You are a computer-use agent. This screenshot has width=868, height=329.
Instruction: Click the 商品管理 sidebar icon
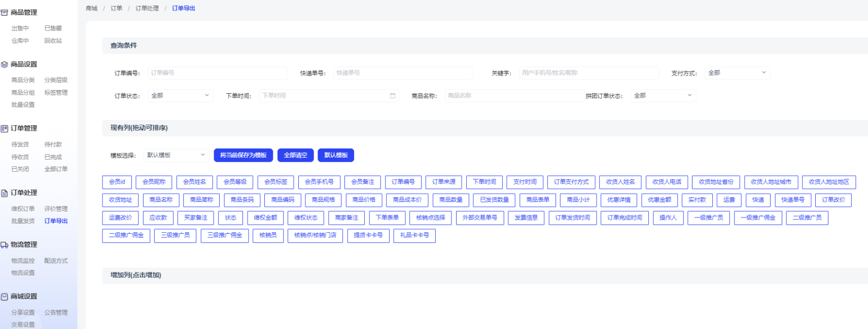(4, 13)
